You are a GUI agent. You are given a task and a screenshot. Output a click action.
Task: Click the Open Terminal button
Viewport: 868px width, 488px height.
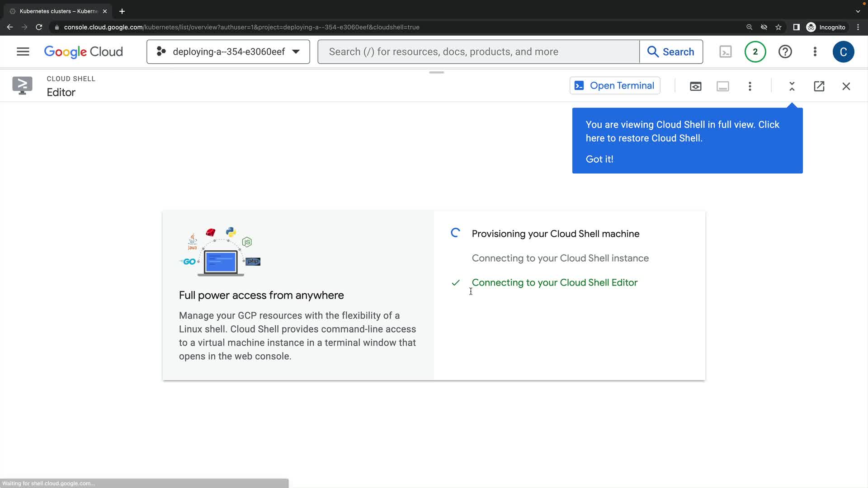tap(615, 86)
